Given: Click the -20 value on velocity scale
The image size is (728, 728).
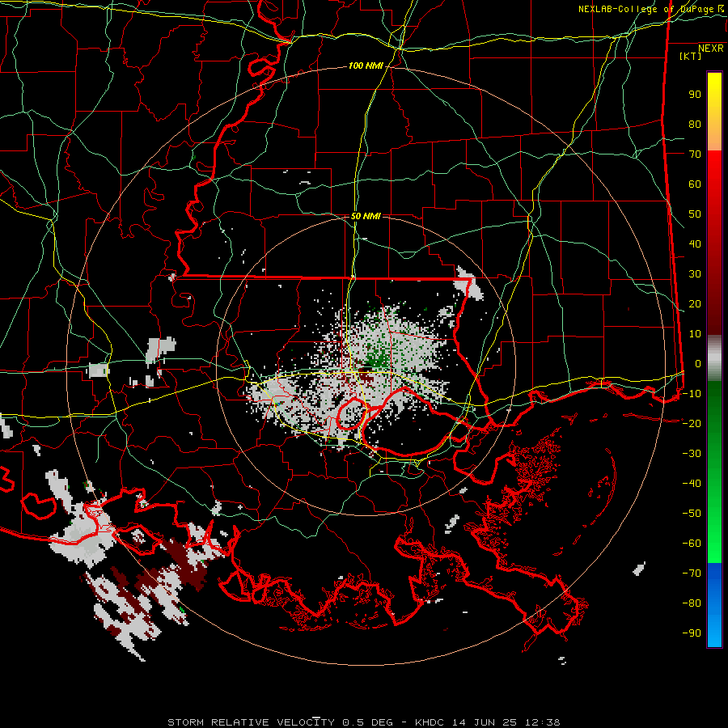Looking at the screenshot, I should pyautogui.click(x=692, y=423).
